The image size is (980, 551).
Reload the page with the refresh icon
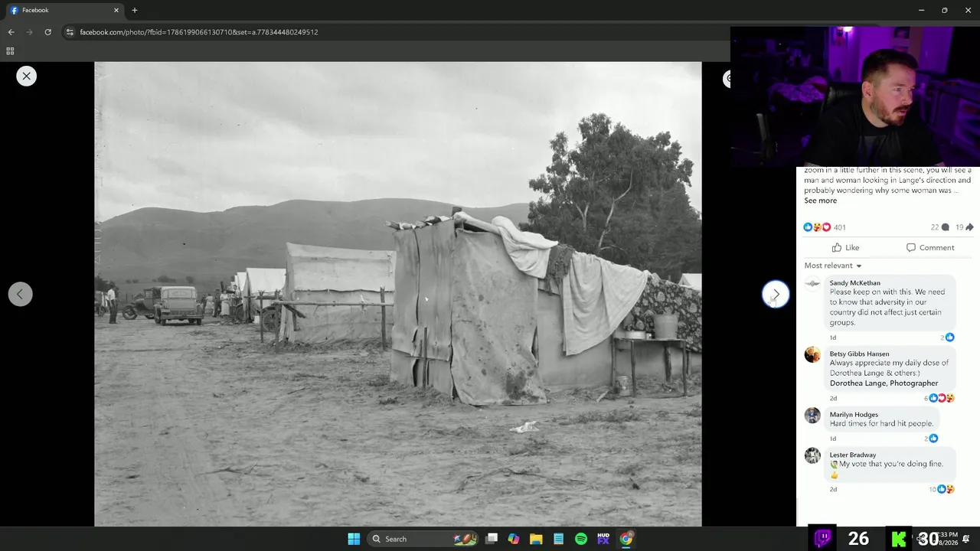(47, 32)
